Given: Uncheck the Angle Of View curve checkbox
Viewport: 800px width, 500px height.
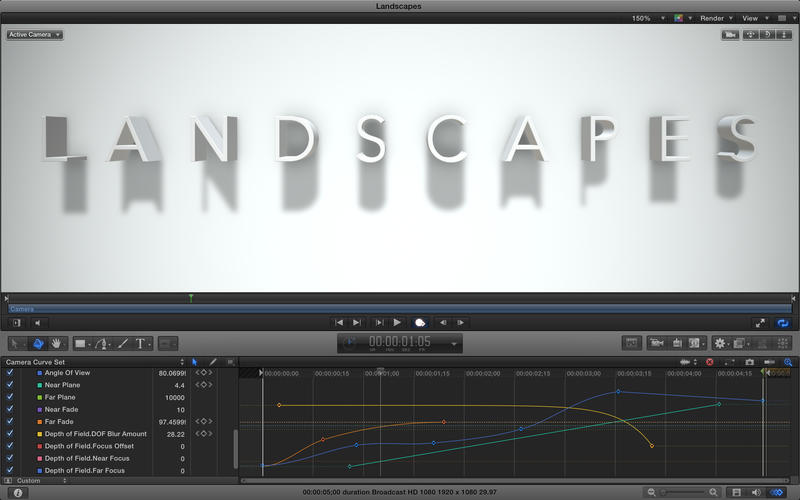Looking at the screenshot, I should point(10,372).
